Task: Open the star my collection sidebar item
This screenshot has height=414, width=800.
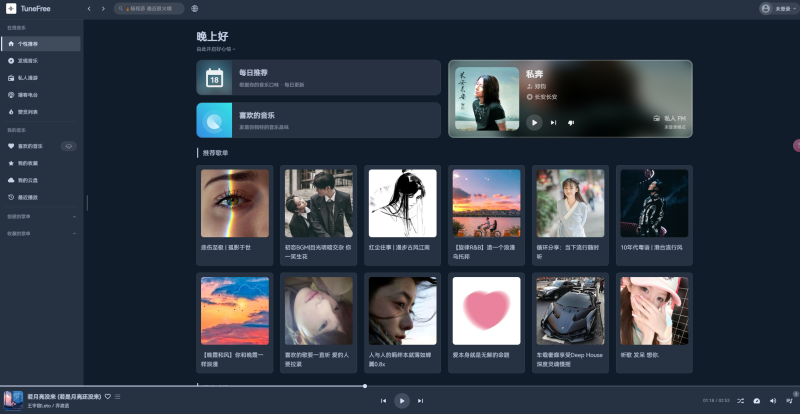Action: (41, 163)
